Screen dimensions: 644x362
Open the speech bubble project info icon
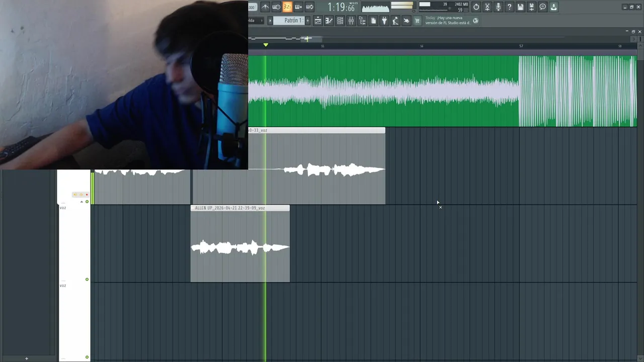pyautogui.click(x=543, y=7)
